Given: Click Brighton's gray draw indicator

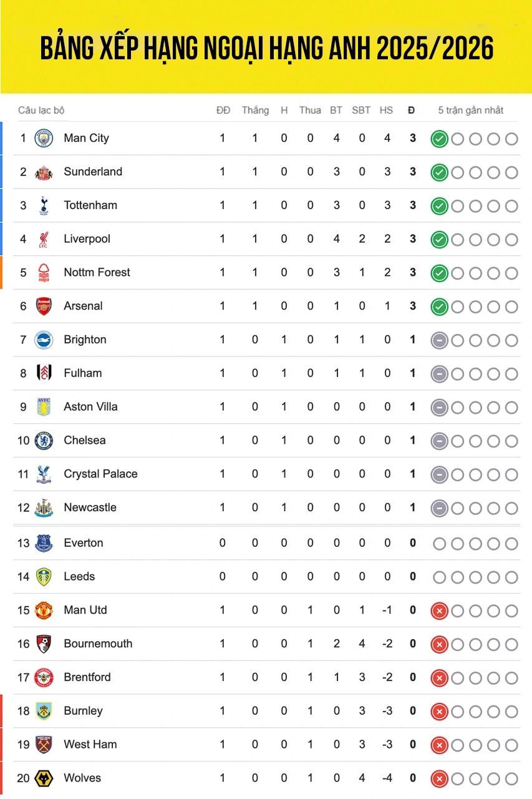Looking at the screenshot, I should (x=439, y=340).
